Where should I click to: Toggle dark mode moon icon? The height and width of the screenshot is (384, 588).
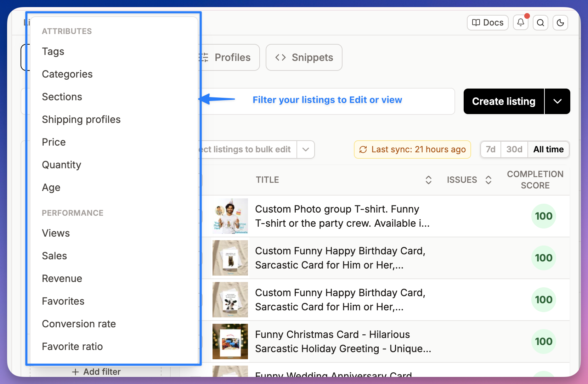(x=560, y=23)
